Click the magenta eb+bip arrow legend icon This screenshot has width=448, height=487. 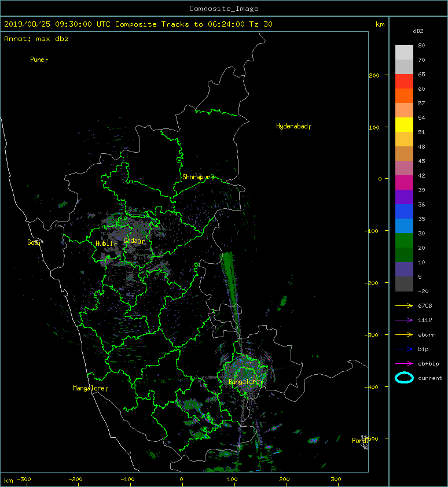click(404, 363)
